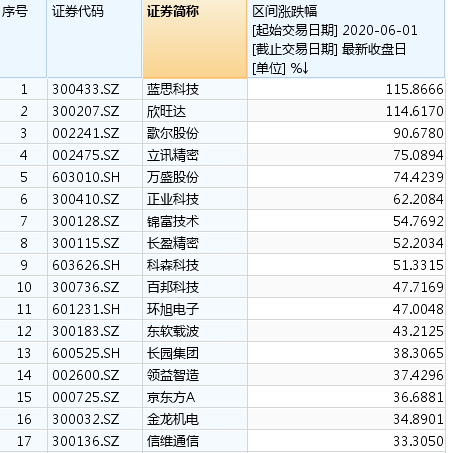Click the value 47.7169
The image size is (450, 453).
[418, 287]
